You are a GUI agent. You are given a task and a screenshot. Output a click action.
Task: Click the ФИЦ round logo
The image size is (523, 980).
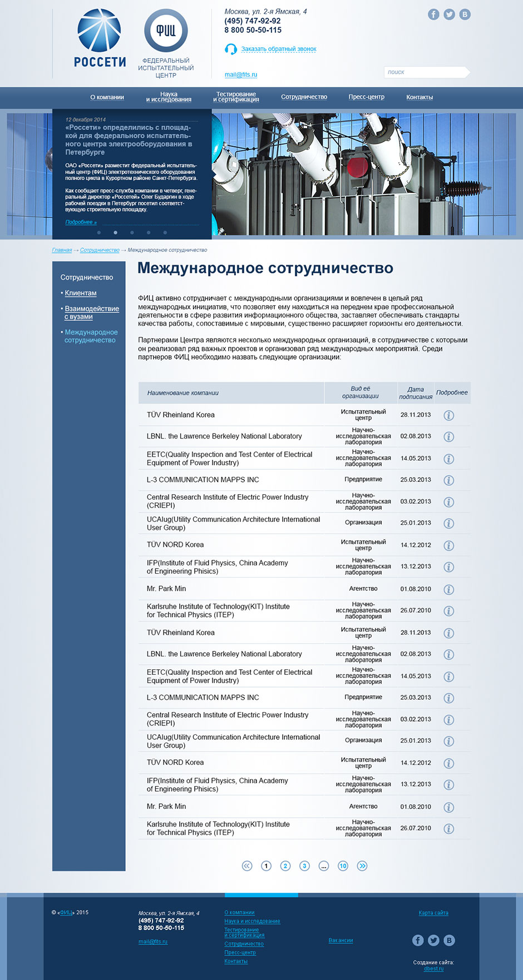point(166,31)
